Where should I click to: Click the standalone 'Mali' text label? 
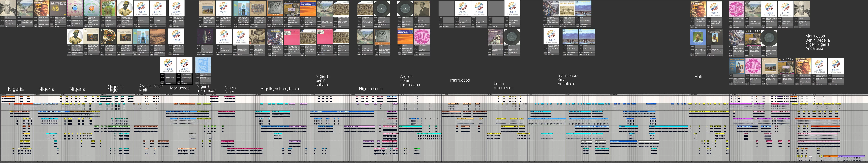tap(698, 77)
